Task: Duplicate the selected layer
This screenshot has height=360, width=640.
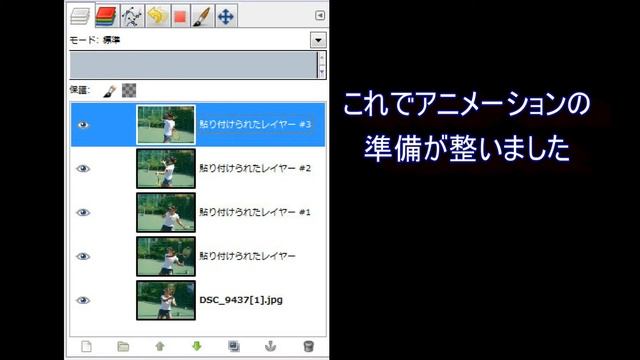Action: [234, 347]
